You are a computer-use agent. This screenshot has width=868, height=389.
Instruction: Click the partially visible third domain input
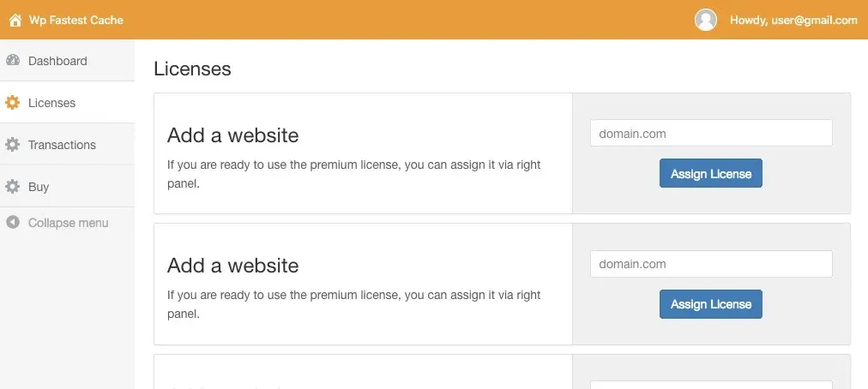pyautogui.click(x=711, y=385)
